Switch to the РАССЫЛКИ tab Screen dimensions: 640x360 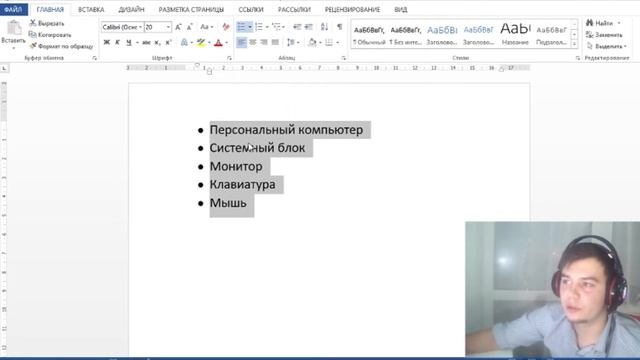294,9
